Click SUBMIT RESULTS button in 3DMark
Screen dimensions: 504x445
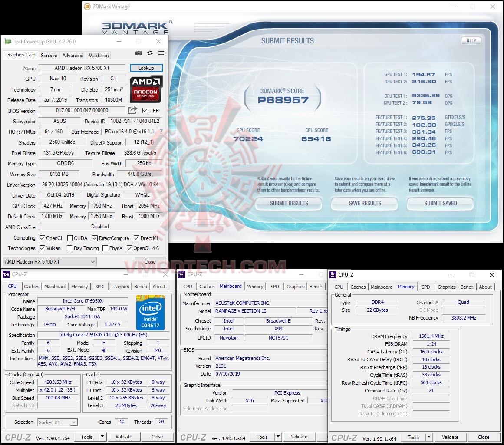point(289,203)
